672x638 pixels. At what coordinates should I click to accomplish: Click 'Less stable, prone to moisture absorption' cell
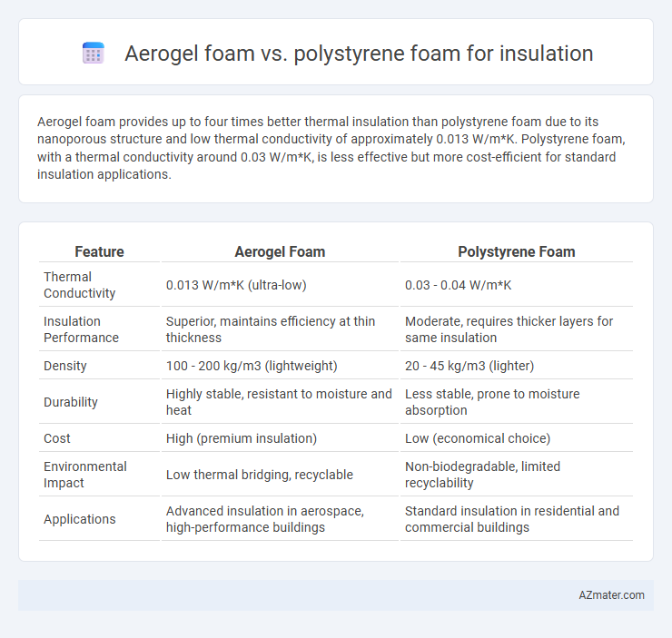[x=517, y=402]
